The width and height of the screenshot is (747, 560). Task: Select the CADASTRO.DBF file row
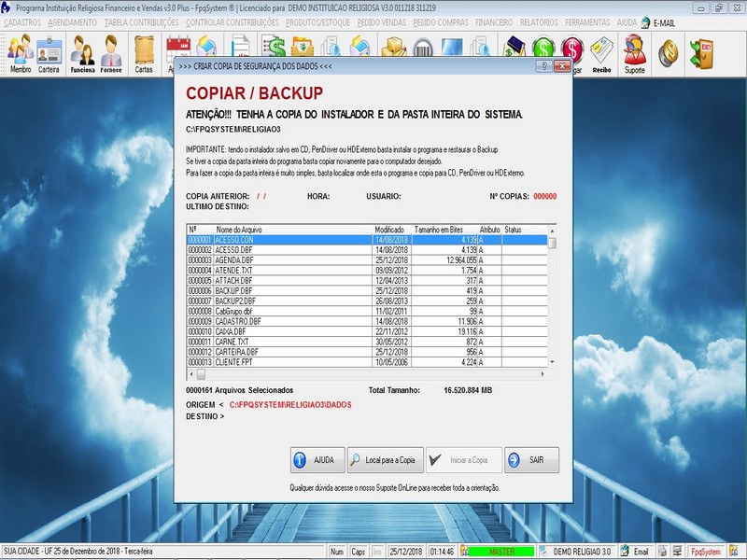pyautogui.click(x=367, y=321)
